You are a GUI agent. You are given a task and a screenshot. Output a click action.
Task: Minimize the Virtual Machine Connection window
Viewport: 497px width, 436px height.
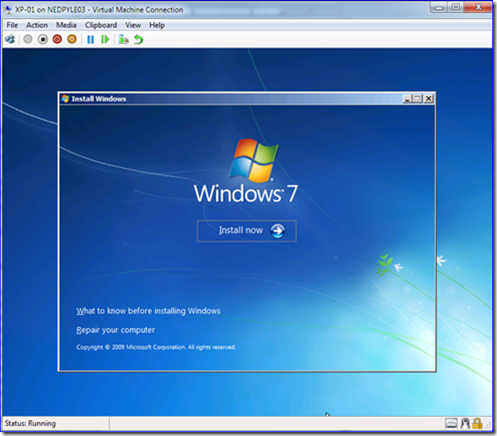(x=439, y=7)
